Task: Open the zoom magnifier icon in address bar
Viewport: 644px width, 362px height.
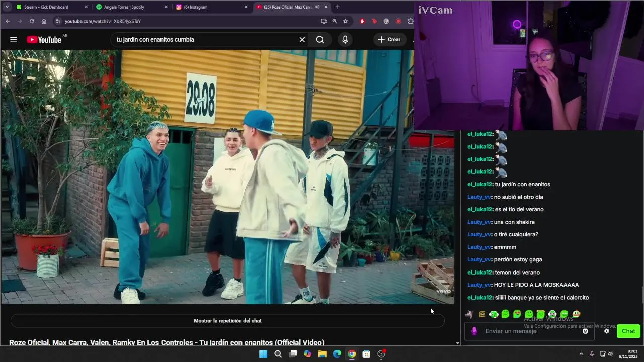Action: pyautogui.click(x=335, y=21)
